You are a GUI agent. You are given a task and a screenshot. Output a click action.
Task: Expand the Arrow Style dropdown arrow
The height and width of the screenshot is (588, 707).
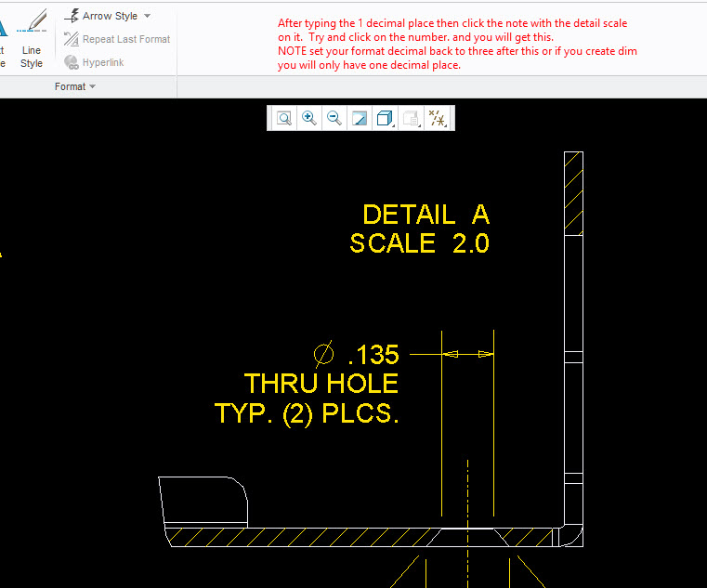coord(147,16)
